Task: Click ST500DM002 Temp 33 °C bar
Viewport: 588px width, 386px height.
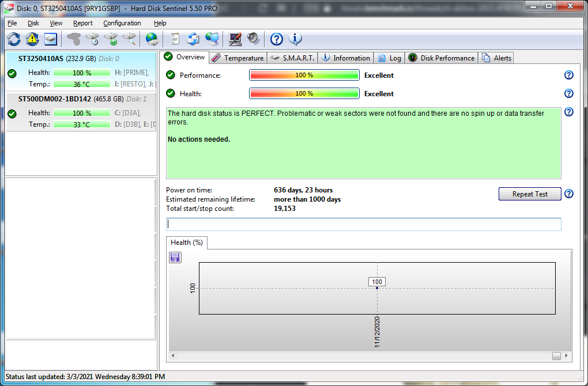Action: click(x=82, y=124)
